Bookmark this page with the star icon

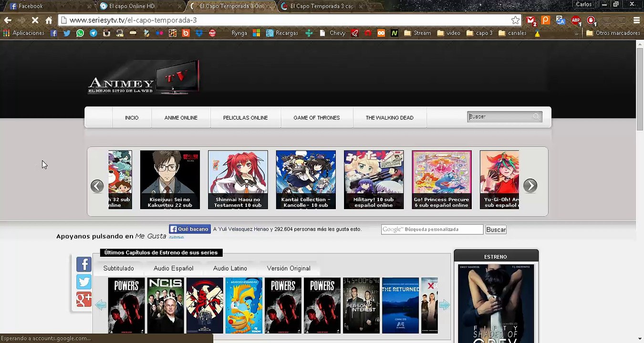(515, 20)
